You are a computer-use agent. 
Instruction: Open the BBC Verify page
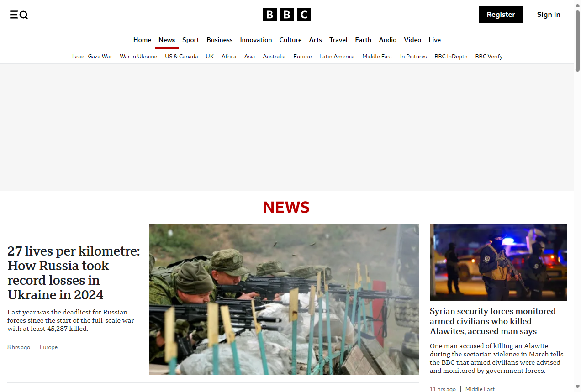pos(489,56)
